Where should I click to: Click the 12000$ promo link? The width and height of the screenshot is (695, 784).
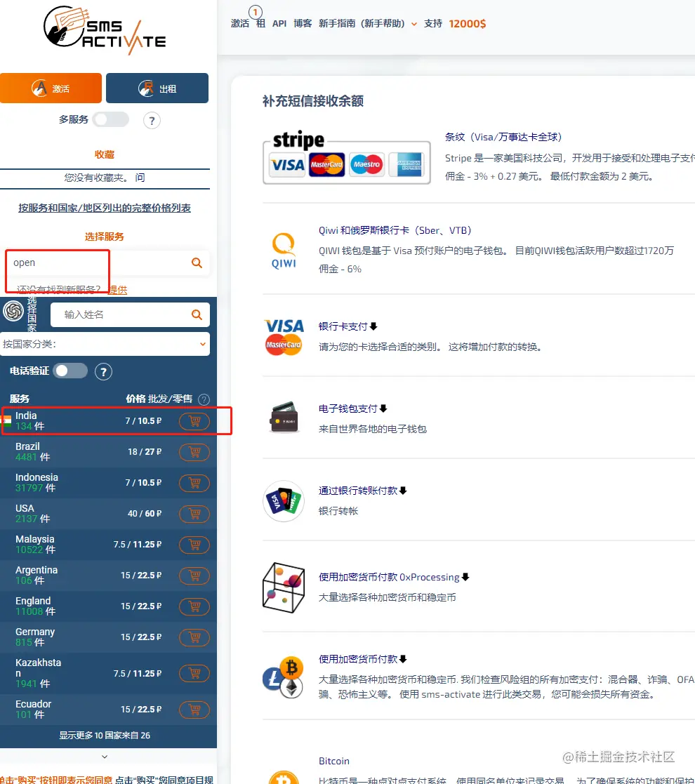468,23
